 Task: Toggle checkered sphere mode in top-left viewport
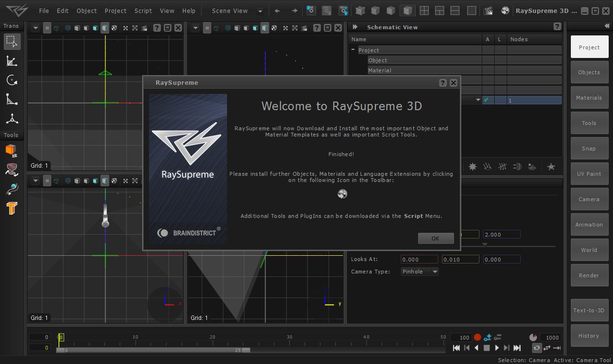114,28
